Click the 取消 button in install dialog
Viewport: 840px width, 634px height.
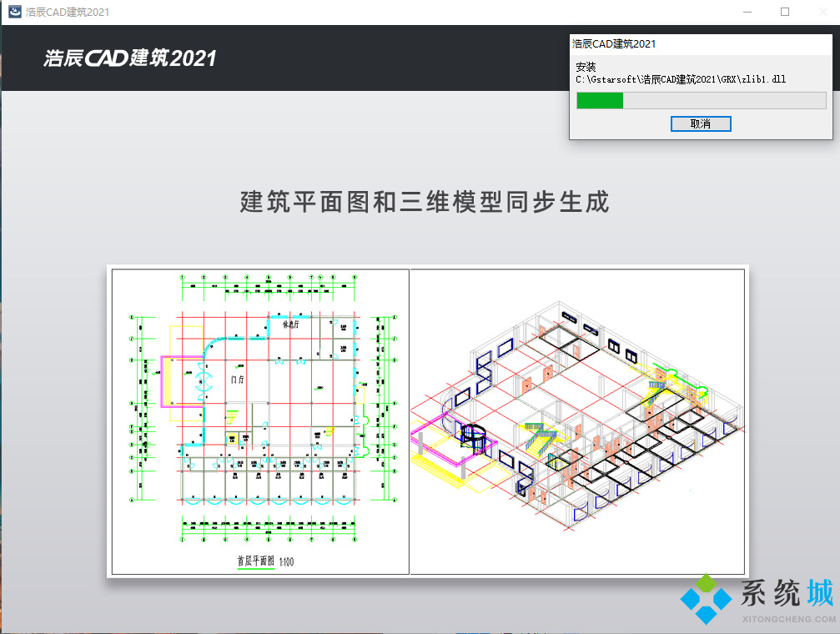tap(701, 123)
